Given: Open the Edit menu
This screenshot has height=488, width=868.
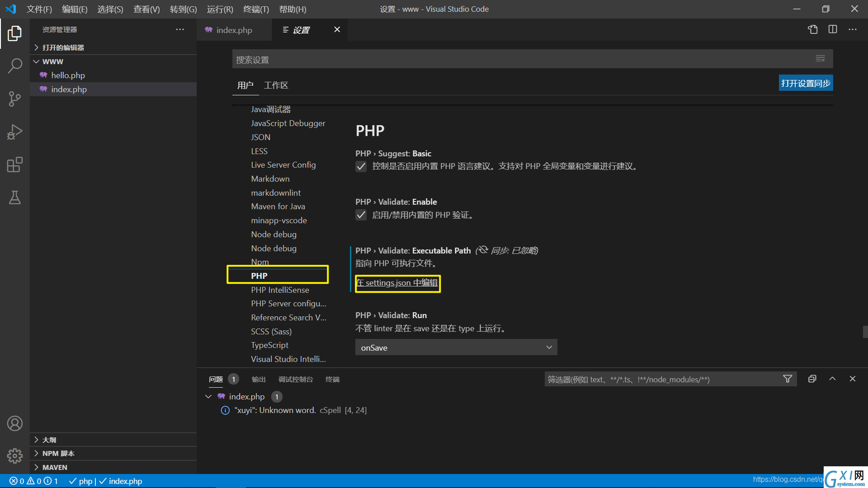Looking at the screenshot, I should (75, 9).
